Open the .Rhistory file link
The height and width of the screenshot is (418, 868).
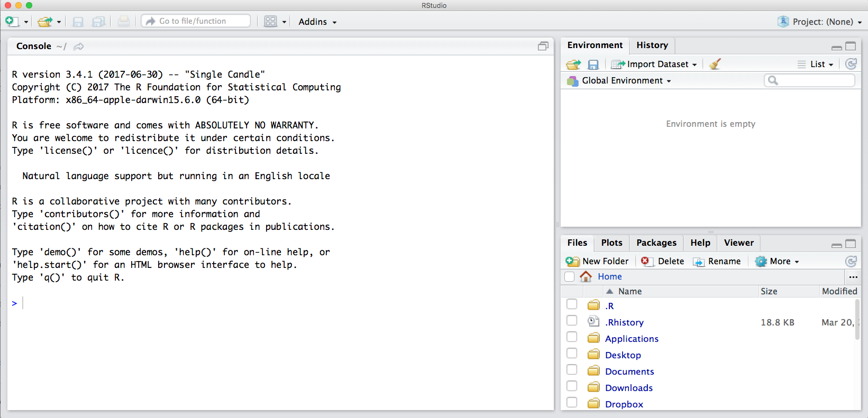click(x=624, y=323)
